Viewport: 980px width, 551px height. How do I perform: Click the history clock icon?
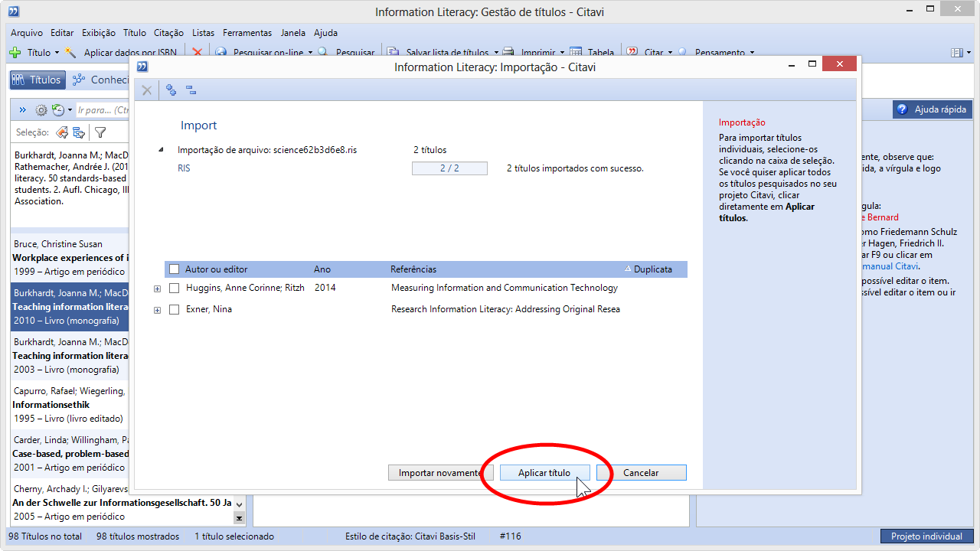pyautogui.click(x=57, y=110)
